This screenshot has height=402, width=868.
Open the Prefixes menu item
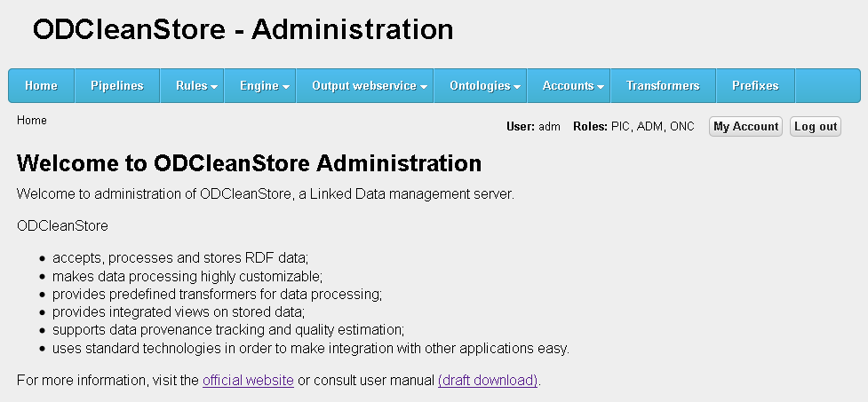(755, 86)
